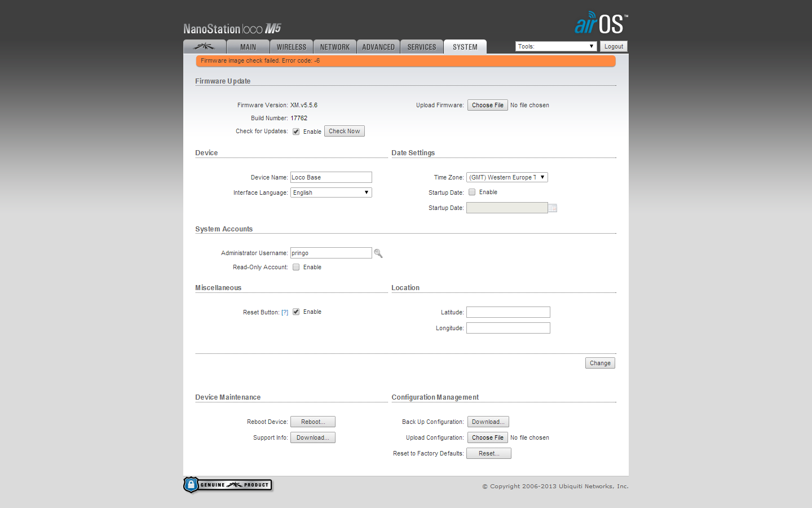812x508 pixels.
Task: Choose File for Upload Firmware
Action: (488, 105)
